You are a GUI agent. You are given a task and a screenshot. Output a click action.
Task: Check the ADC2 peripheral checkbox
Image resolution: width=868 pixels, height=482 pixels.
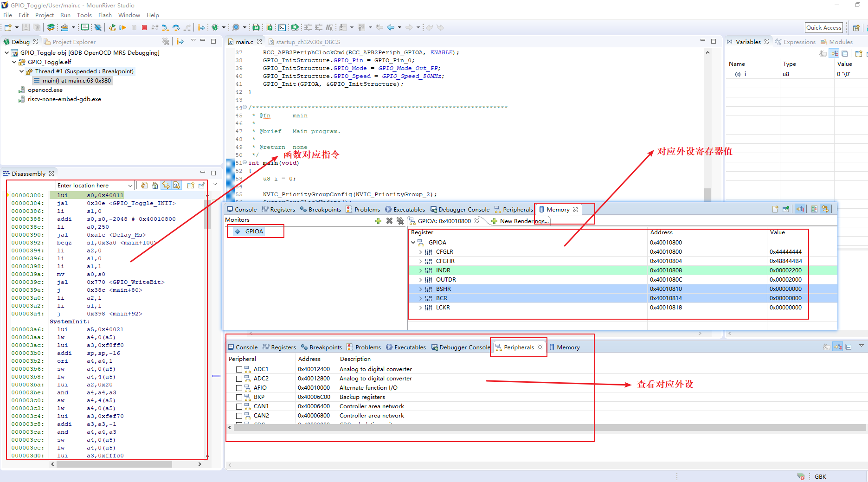coord(239,379)
